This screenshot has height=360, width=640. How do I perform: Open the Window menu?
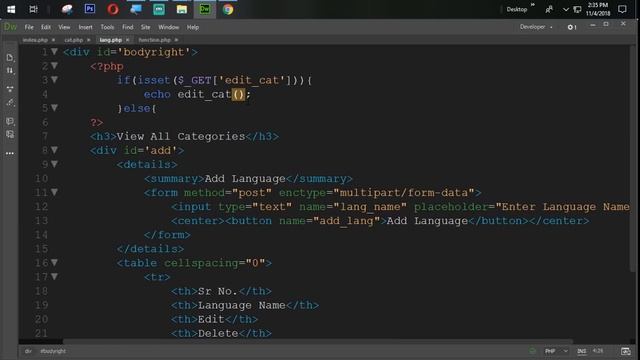tap(169, 27)
